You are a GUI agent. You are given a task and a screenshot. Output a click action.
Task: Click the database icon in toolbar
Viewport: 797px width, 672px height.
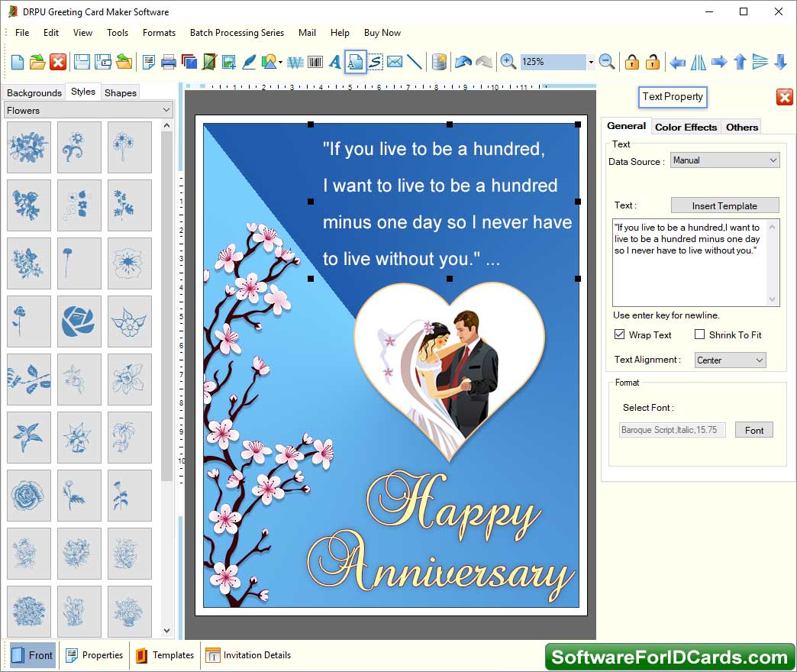tap(439, 62)
